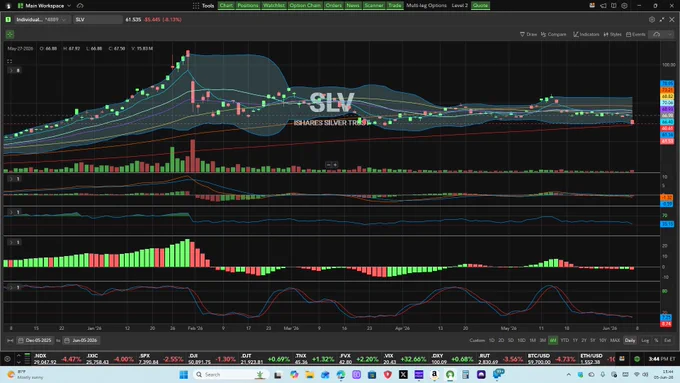This screenshot has width=680, height=383.
Task: Switch to the Watchlist tab
Action: 274,6
